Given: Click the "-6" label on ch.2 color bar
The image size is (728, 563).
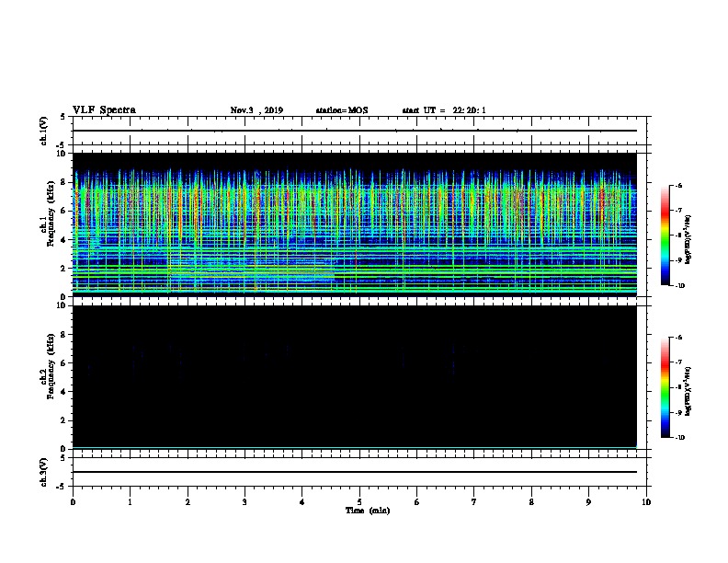Looking at the screenshot, I should 678,338.
